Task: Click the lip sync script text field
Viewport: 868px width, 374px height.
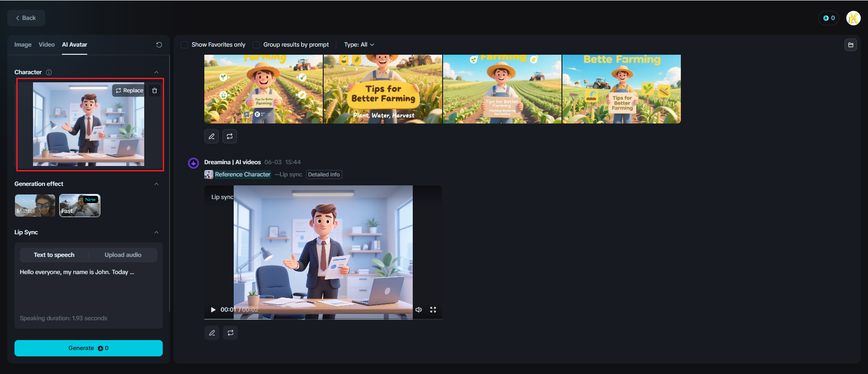Action: point(89,289)
